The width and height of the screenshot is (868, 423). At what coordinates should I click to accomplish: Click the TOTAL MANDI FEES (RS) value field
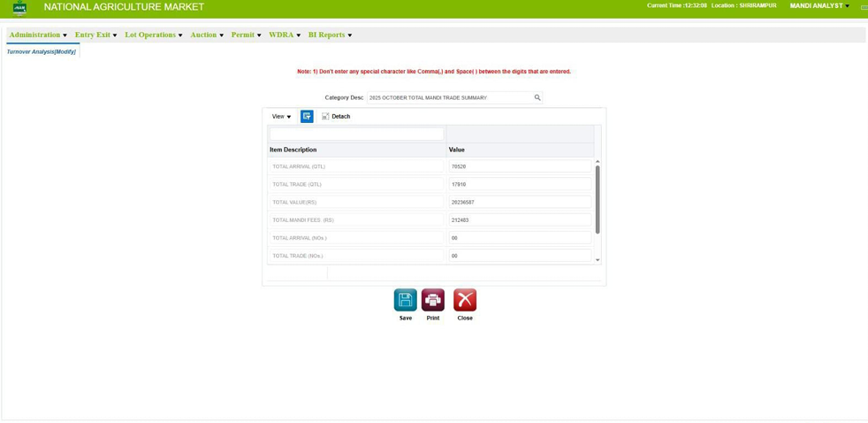pos(519,220)
